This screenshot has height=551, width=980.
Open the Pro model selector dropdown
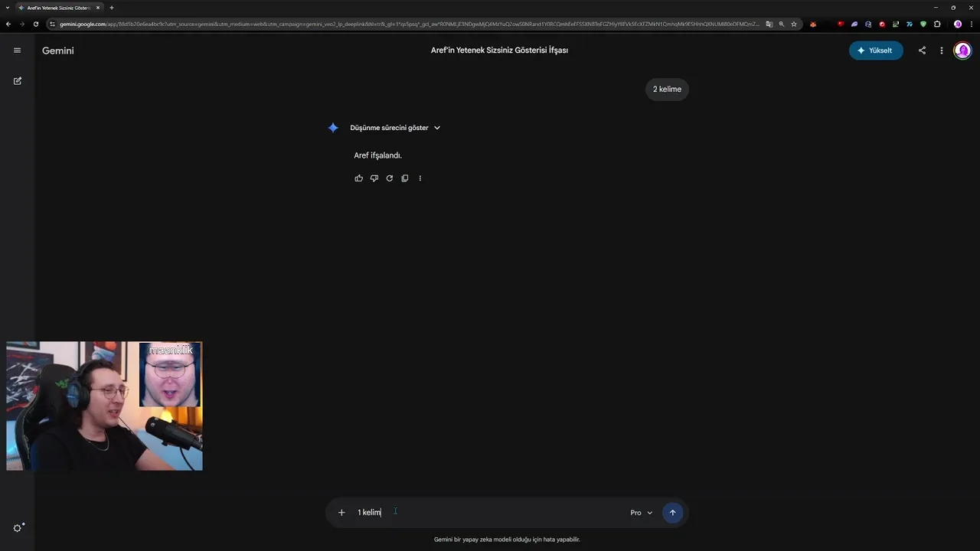[642, 513]
